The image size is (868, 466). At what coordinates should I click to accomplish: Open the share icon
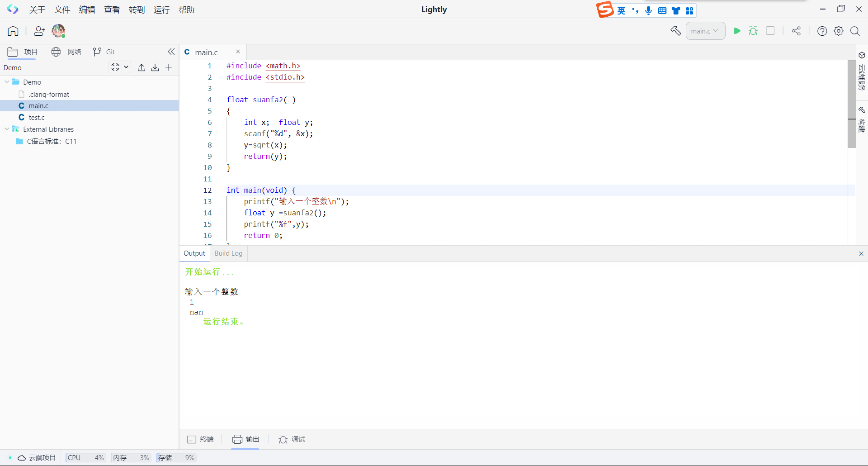pyautogui.click(x=796, y=31)
